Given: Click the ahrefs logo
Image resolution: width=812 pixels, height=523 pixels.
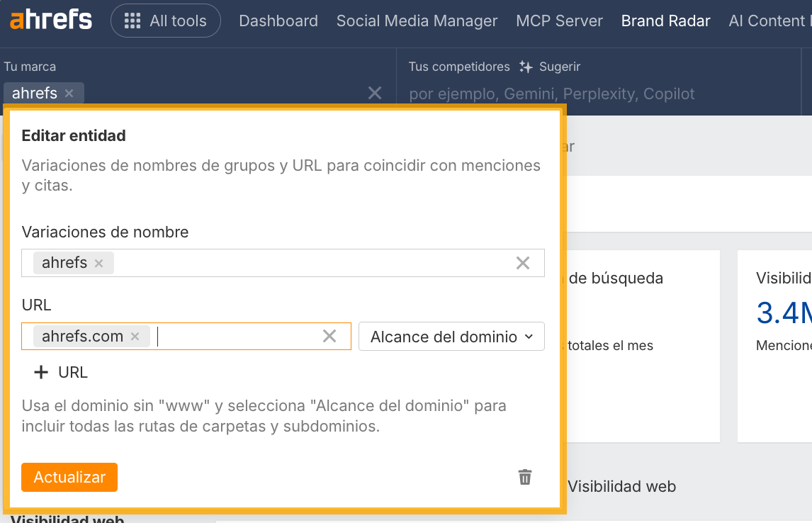Looking at the screenshot, I should [x=50, y=21].
